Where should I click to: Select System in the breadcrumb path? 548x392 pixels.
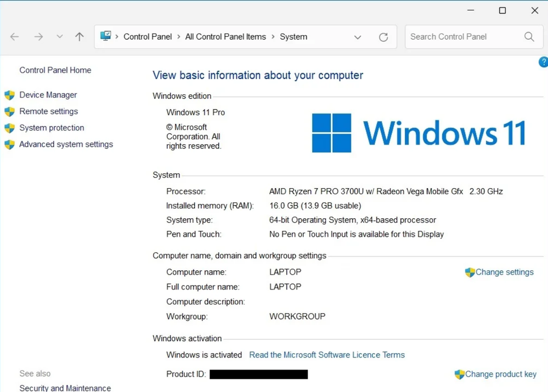tap(293, 37)
